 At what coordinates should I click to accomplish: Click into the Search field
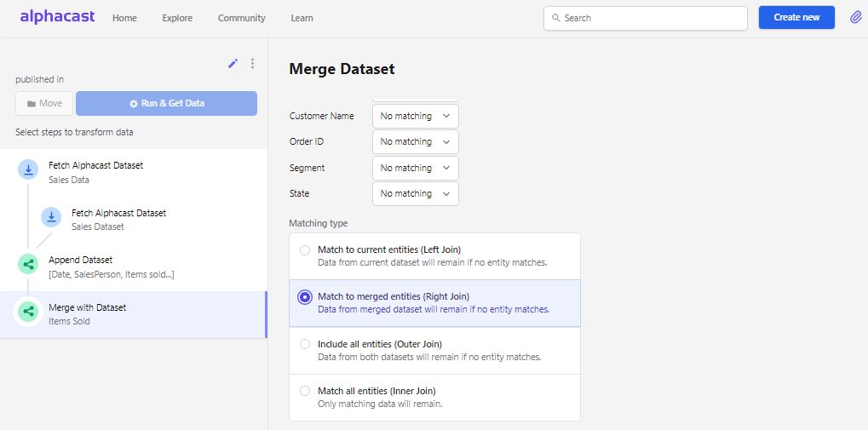click(x=646, y=18)
